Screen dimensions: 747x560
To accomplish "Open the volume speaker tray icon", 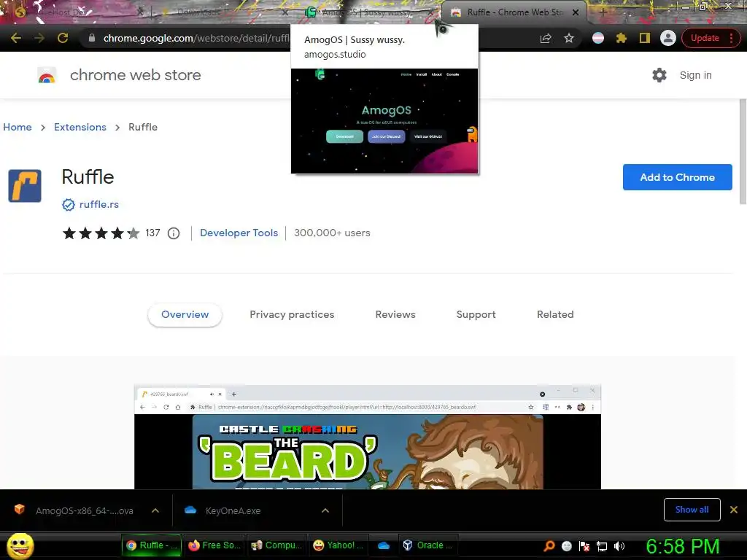I will [619, 546].
